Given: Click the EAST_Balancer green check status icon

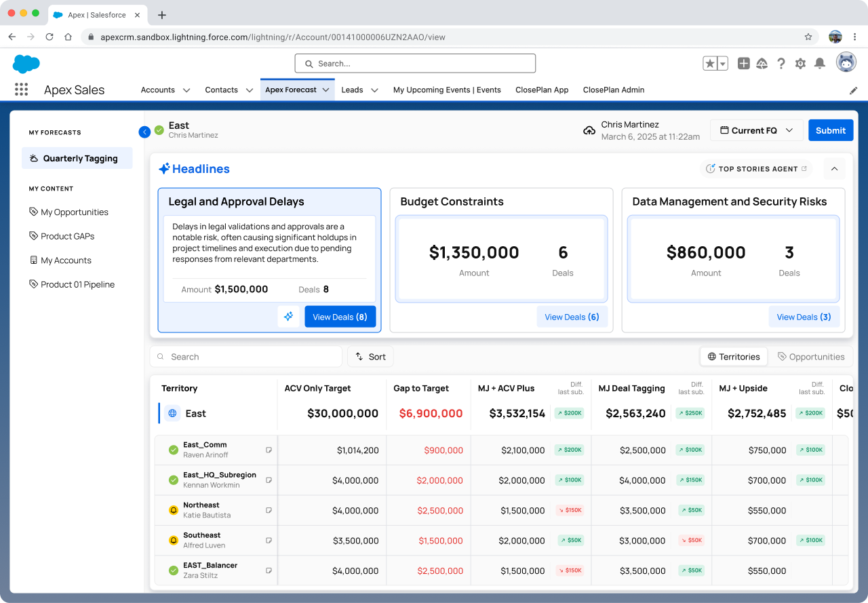Looking at the screenshot, I should pos(174,570).
